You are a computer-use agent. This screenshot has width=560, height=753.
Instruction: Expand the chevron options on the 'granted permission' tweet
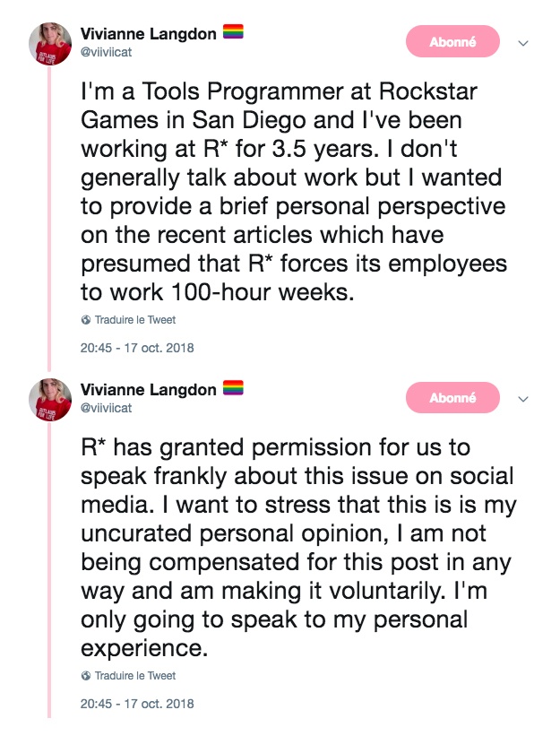[524, 399]
